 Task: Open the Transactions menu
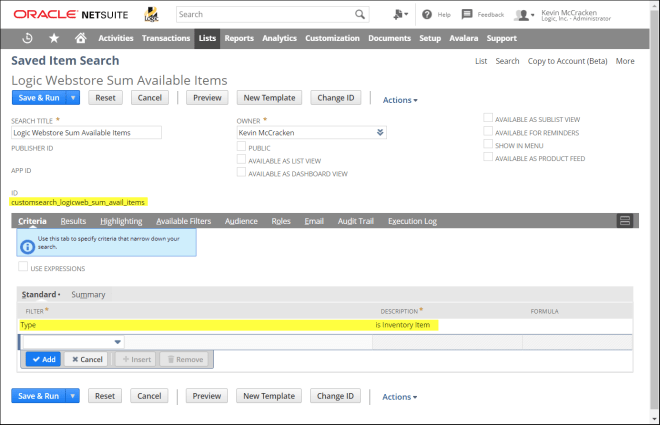point(166,38)
